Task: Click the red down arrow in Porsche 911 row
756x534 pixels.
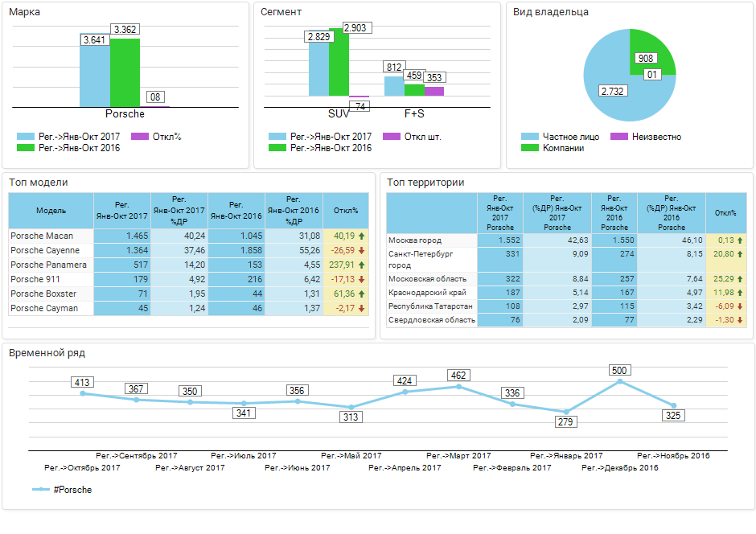Action: click(362, 280)
